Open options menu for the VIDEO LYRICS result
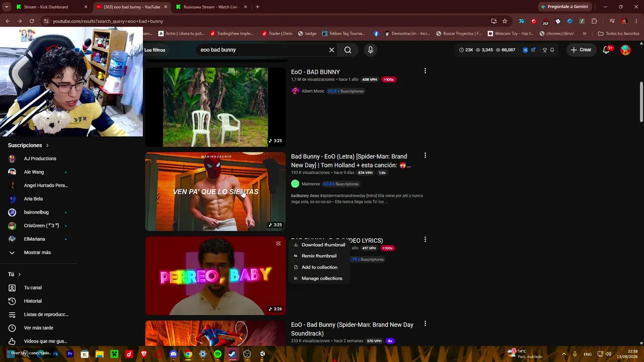 [425, 240]
